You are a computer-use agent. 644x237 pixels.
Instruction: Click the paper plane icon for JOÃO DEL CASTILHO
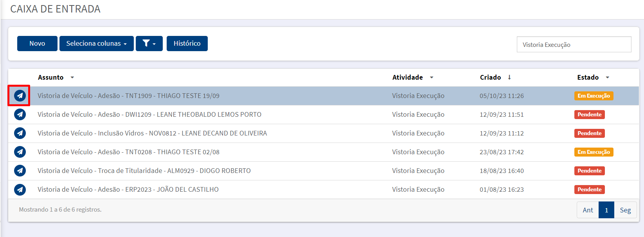click(x=20, y=189)
